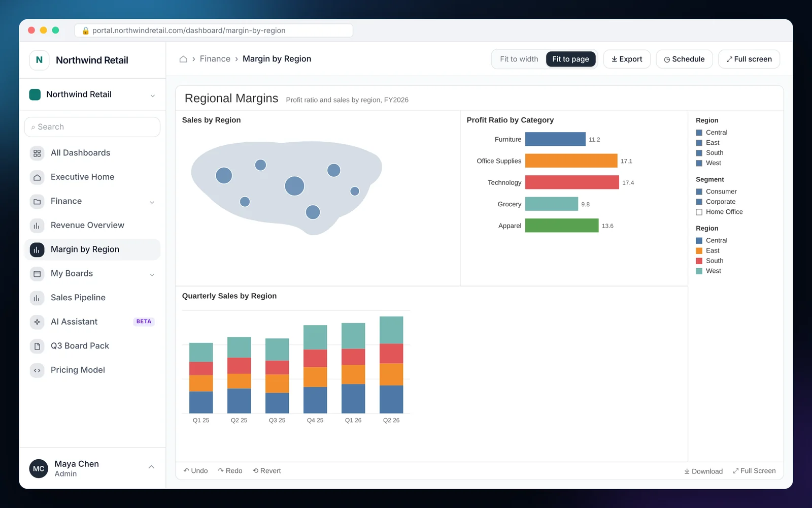Image resolution: width=812 pixels, height=508 pixels.
Task: Click Full Screen in the dashboard footer
Action: point(754,471)
